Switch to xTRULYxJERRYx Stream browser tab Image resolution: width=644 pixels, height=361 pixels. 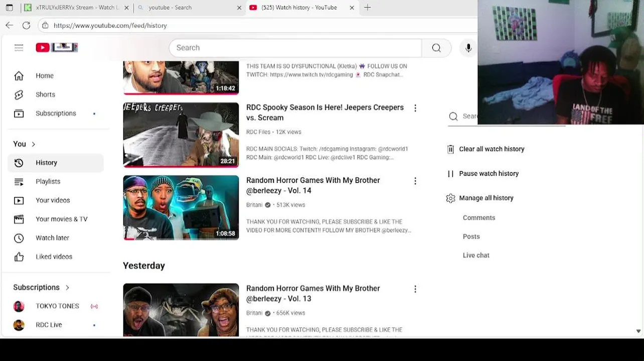[x=77, y=8]
